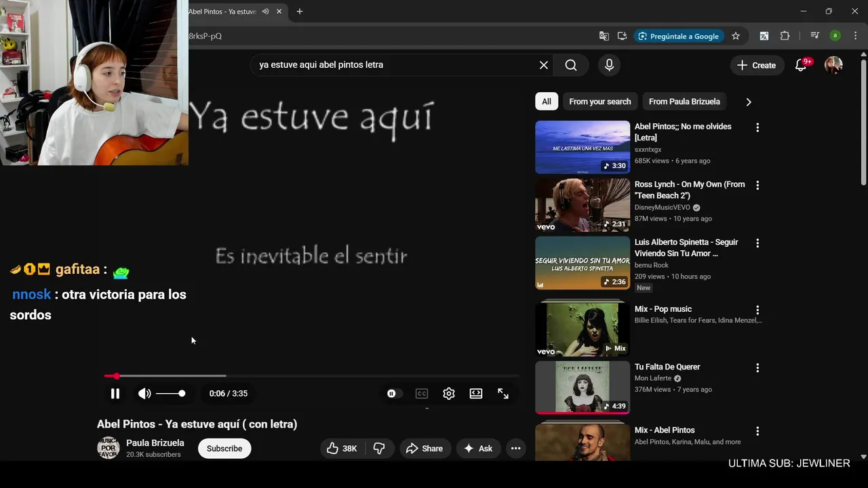Adjust the player volume slider

(170, 393)
